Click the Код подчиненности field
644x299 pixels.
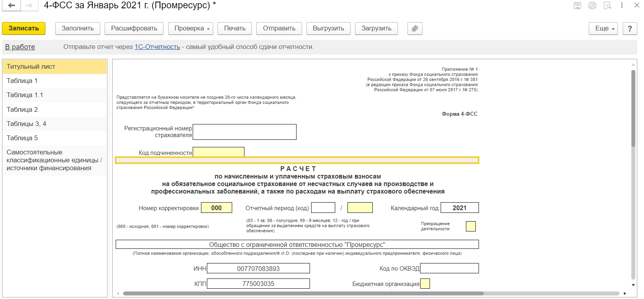(218, 152)
